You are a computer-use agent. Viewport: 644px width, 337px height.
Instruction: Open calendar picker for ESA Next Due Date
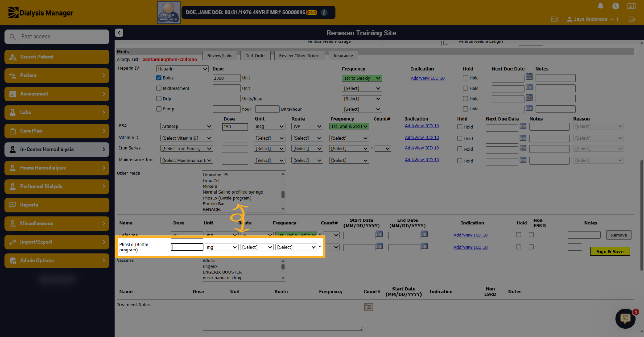(x=523, y=126)
